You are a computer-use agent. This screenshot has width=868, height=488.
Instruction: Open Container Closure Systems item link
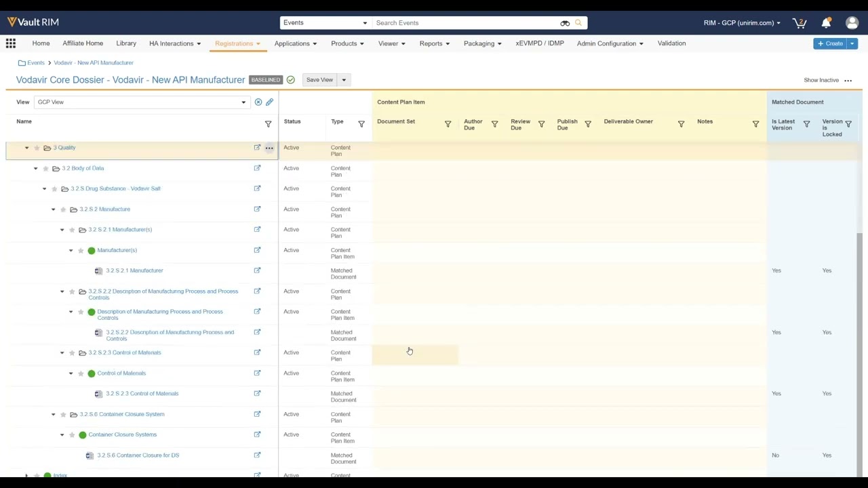(x=123, y=434)
